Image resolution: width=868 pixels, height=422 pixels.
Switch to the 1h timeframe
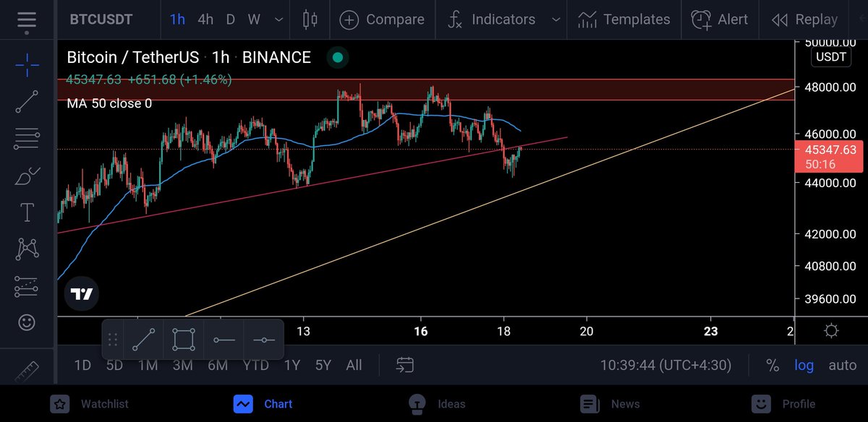(x=177, y=20)
